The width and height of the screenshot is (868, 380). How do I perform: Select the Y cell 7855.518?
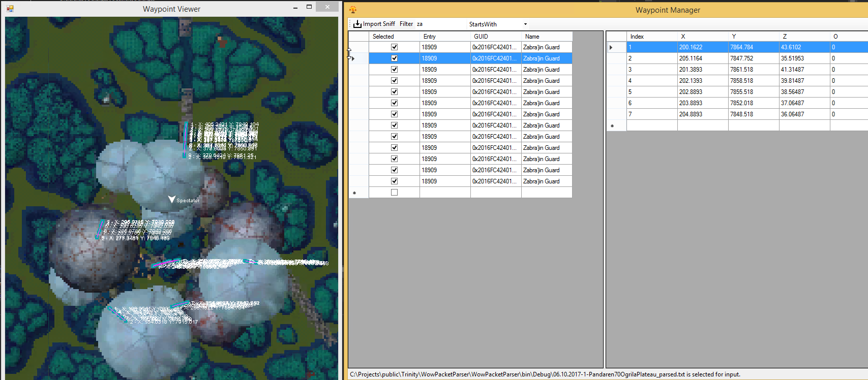pyautogui.click(x=754, y=92)
